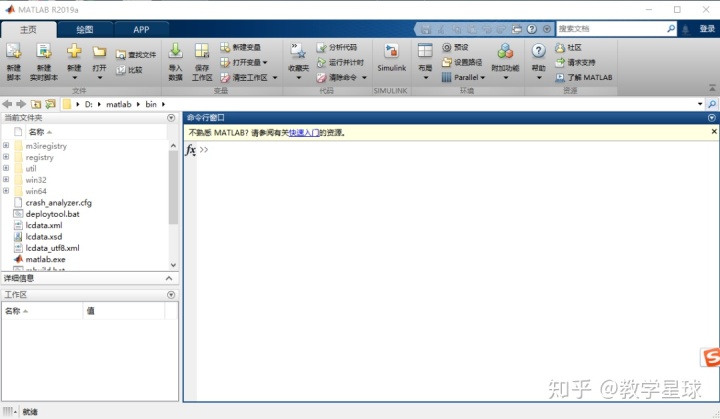Click the Save Workspace (保存工作区) icon
The image size is (720, 419).
point(202,51)
